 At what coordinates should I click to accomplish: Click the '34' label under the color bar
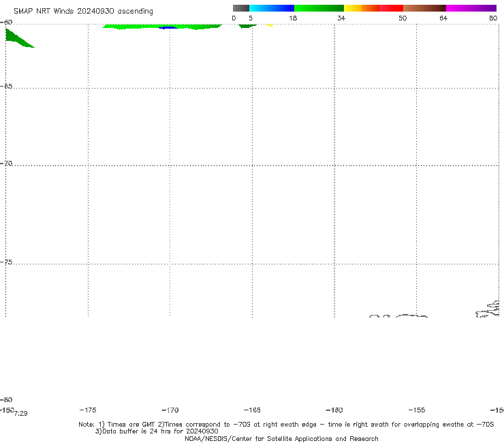click(341, 18)
